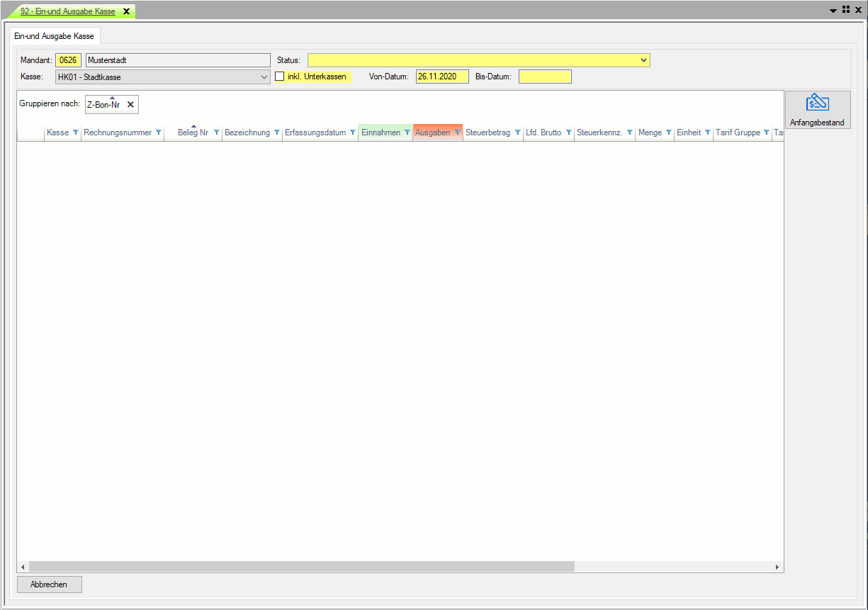This screenshot has width=868, height=610.
Task: Sort by the Bezeichnung column header
Action: tap(247, 132)
